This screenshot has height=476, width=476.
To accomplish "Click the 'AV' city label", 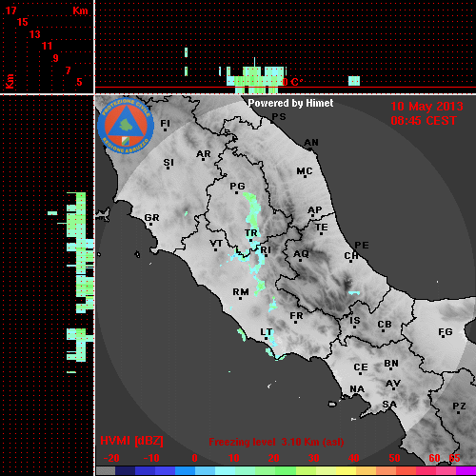I will [393, 384].
